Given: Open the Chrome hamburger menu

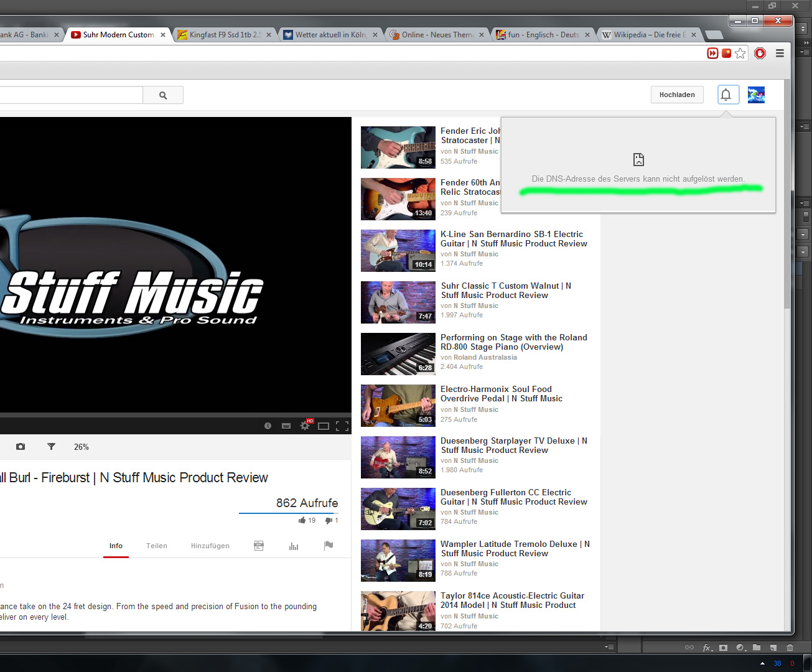Looking at the screenshot, I should [780, 54].
